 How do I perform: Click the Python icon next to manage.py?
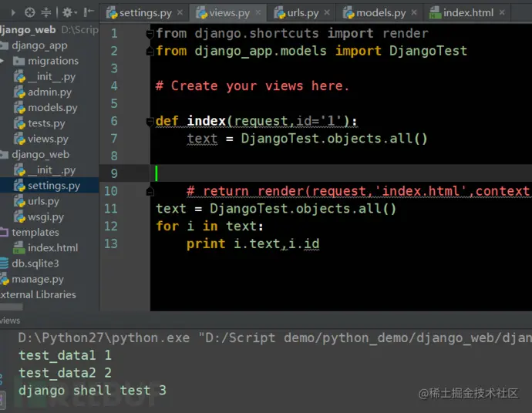tap(5, 280)
